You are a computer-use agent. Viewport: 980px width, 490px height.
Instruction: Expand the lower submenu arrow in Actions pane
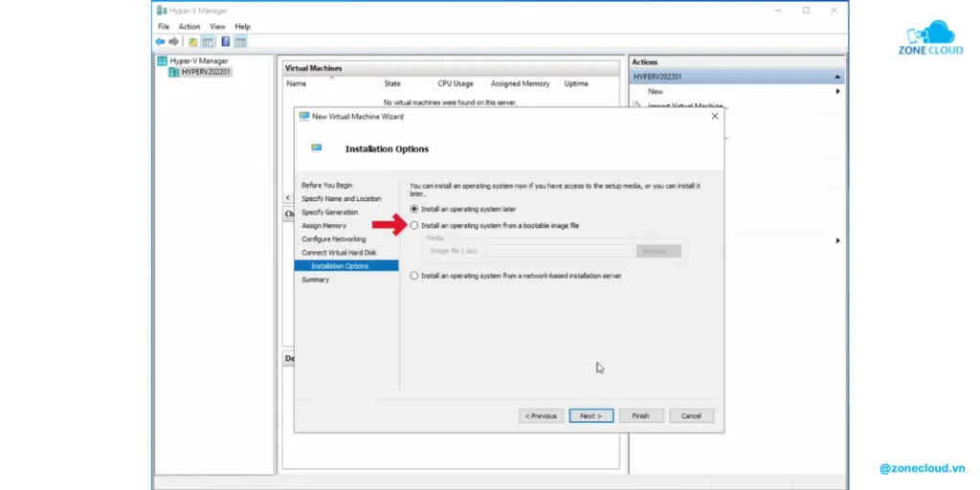pos(837,240)
